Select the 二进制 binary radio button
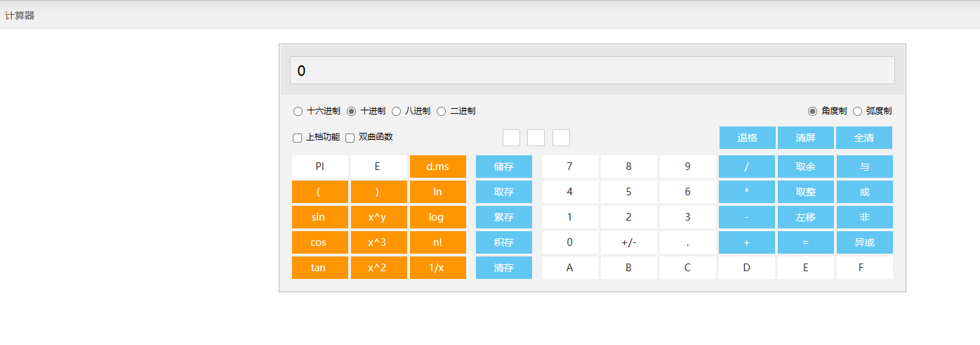980x345 pixels. pos(442,111)
